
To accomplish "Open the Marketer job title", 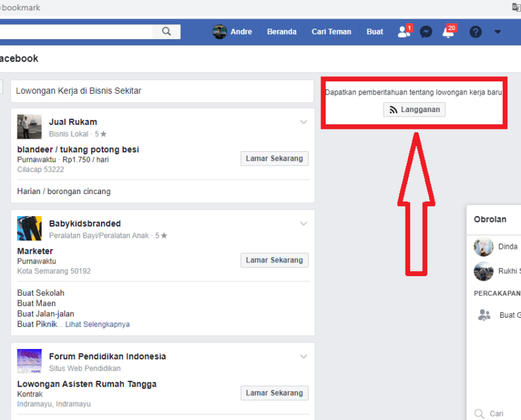I will pos(35,251).
